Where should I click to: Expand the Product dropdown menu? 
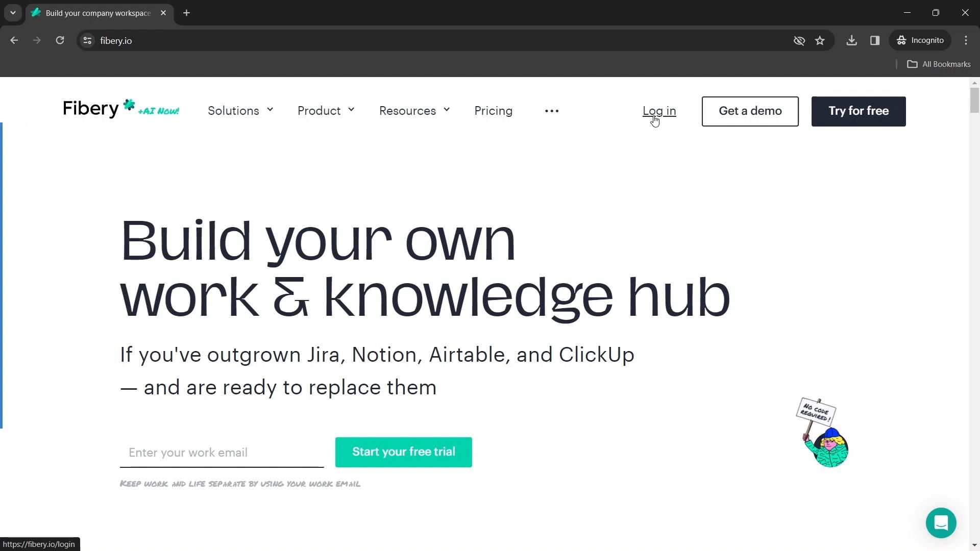pos(326,111)
